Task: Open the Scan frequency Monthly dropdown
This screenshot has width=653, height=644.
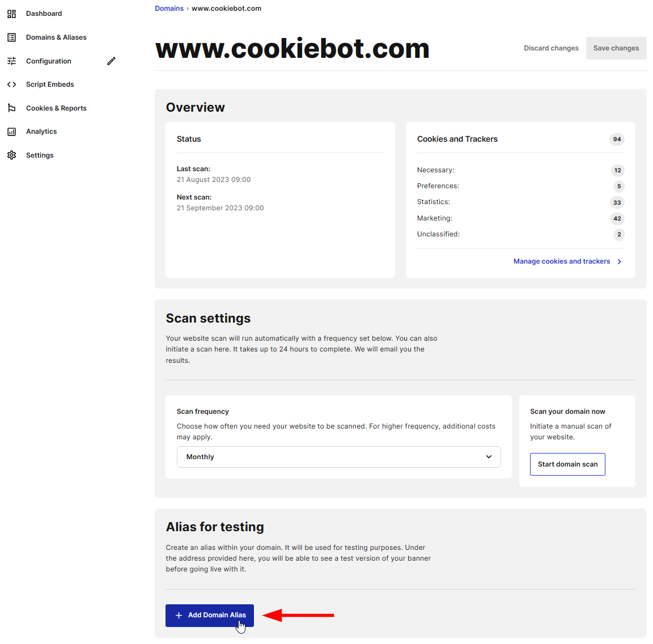Action: pyautogui.click(x=338, y=457)
